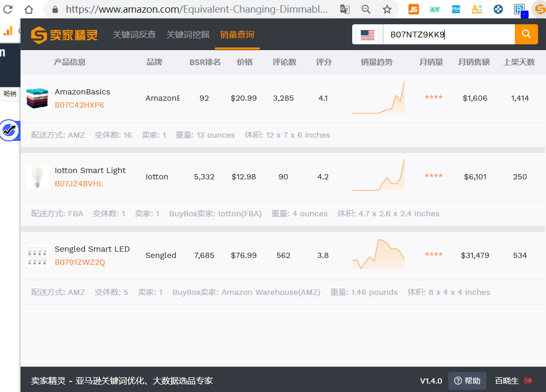Click the 产品信息 column header
Screen dimensions: 546x392
point(70,62)
